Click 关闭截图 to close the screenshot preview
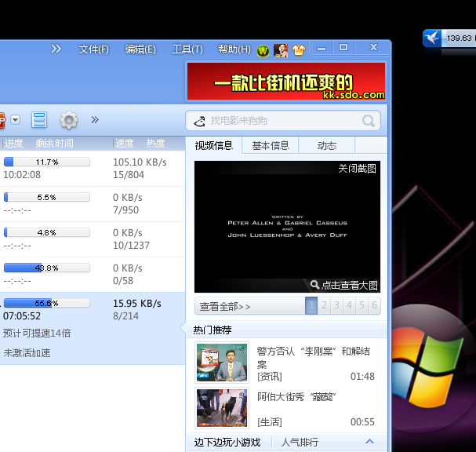The image size is (476, 452). coord(357,169)
